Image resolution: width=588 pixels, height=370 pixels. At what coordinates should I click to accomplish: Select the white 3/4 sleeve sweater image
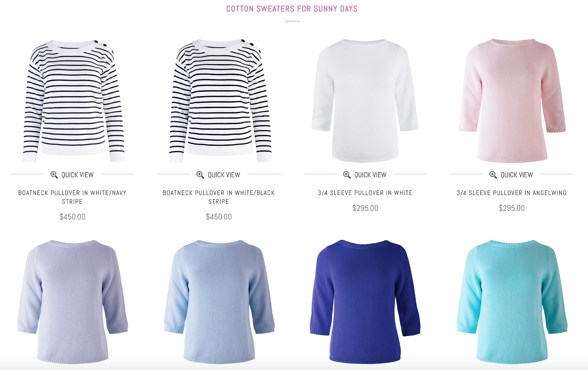pyautogui.click(x=365, y=100)
